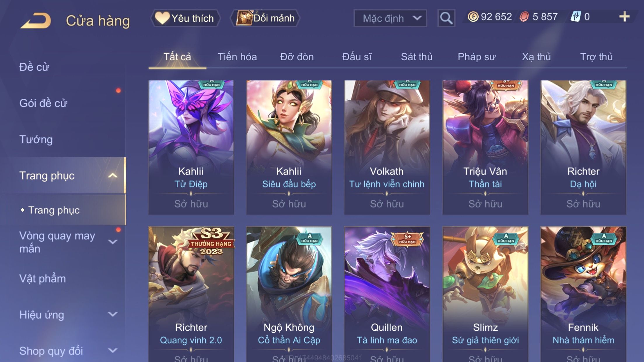This screenshot has width=644, height=362.
Task: Open Yêu thích favorites heart button
Action: coord(185,18)
